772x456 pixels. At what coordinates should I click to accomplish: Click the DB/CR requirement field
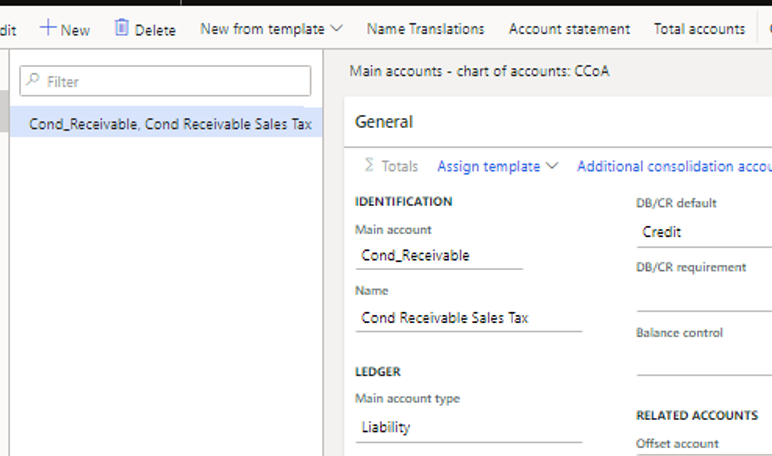703,297
